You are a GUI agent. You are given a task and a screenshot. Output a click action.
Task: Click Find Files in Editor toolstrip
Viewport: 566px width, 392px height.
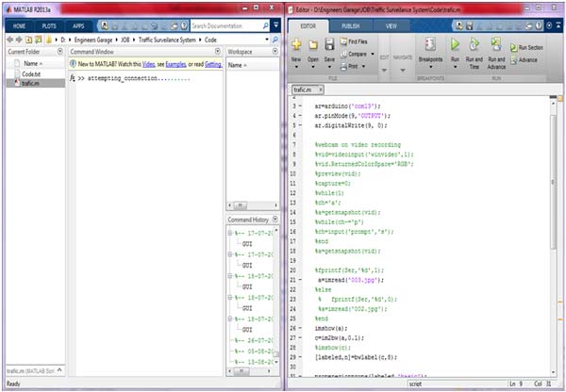click(x=354, y=41)
